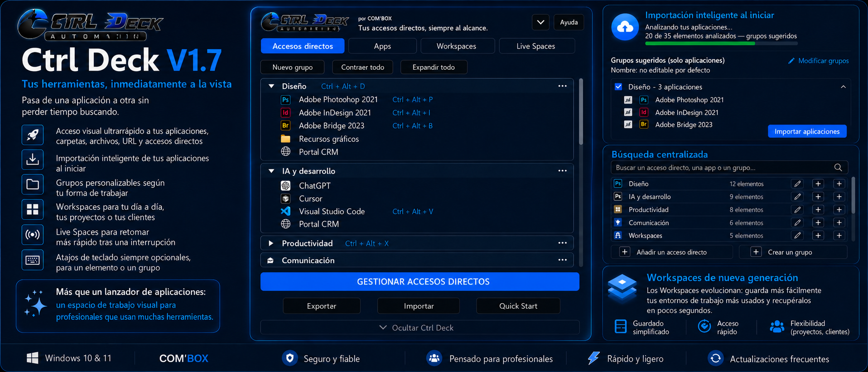Open Quick Start
868x372 pixels.
click(x=518, y=306)
